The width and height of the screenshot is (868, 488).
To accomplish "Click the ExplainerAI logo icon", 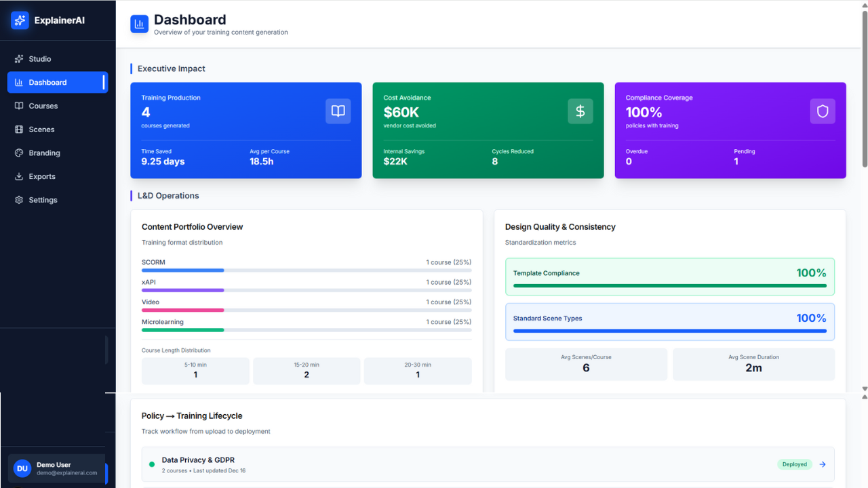I will [x=19, y=20].
